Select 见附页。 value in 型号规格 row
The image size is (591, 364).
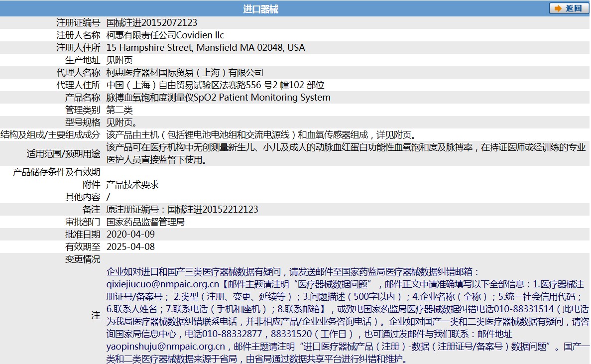coord(122,122)
